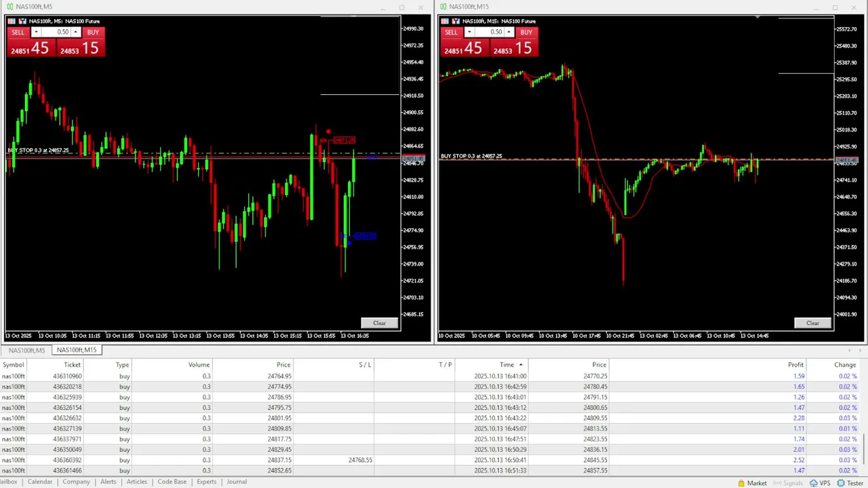Edit the 0.50 volume field on M5 chart
Screen dimensions: 868x488
56,32
